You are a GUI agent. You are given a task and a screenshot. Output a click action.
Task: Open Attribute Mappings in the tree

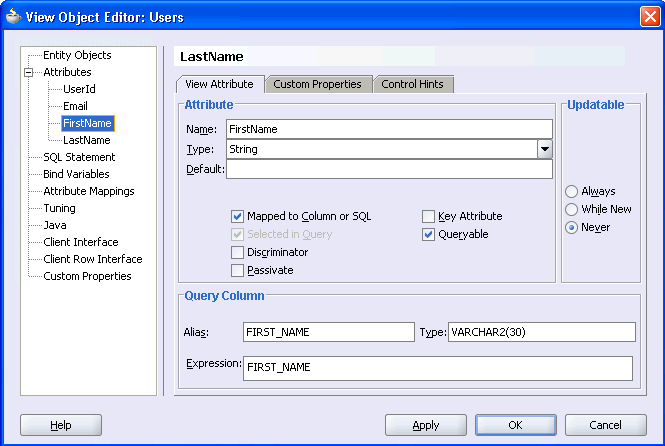[89, 191]
